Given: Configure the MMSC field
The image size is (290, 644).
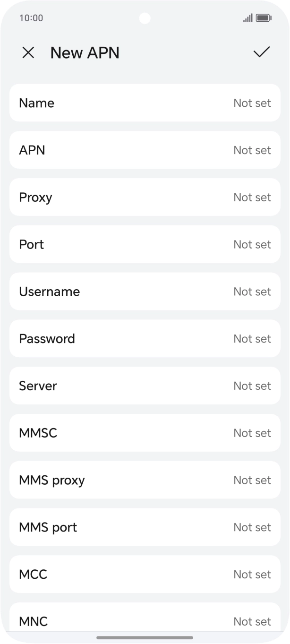Looking at the screenshot, I should click(145, 433).
